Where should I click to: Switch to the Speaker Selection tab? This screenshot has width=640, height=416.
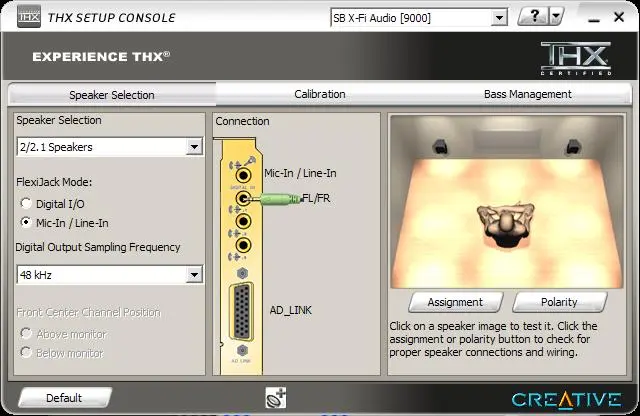tap(112, 95)
